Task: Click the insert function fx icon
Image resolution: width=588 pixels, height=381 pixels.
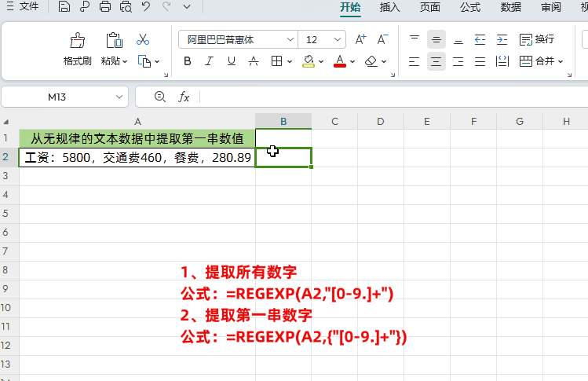Action: point(184,97)
